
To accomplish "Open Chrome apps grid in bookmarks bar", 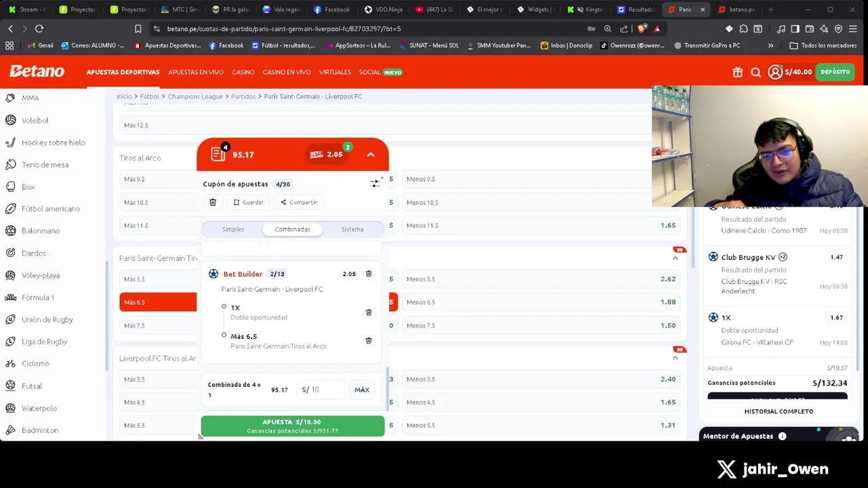I will coord(9,45).
